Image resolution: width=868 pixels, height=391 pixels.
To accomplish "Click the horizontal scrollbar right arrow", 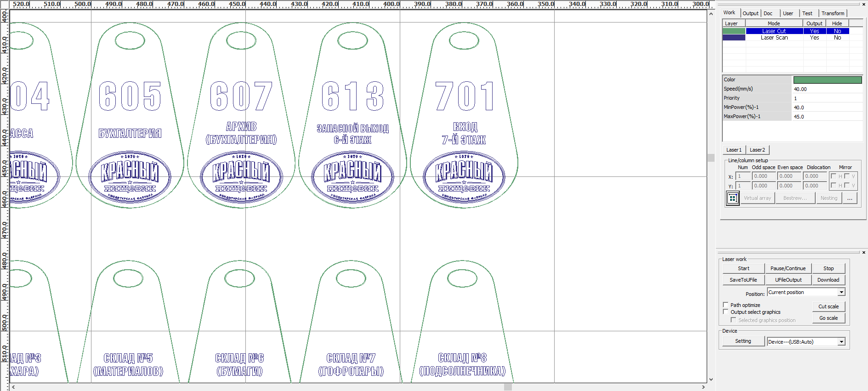I will [x=703, y=387].
